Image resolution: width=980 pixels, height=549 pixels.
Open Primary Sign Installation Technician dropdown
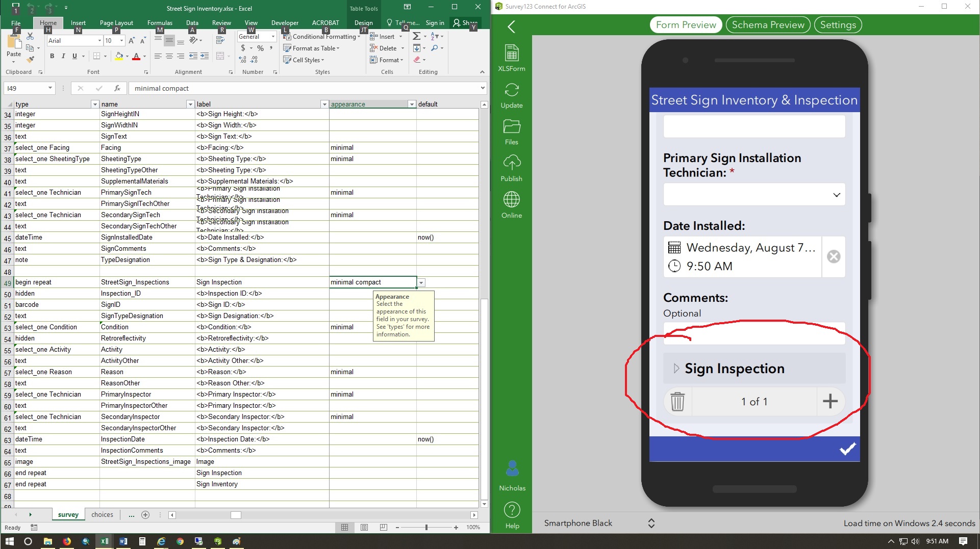pyautogui.click(x=754, y=195)
